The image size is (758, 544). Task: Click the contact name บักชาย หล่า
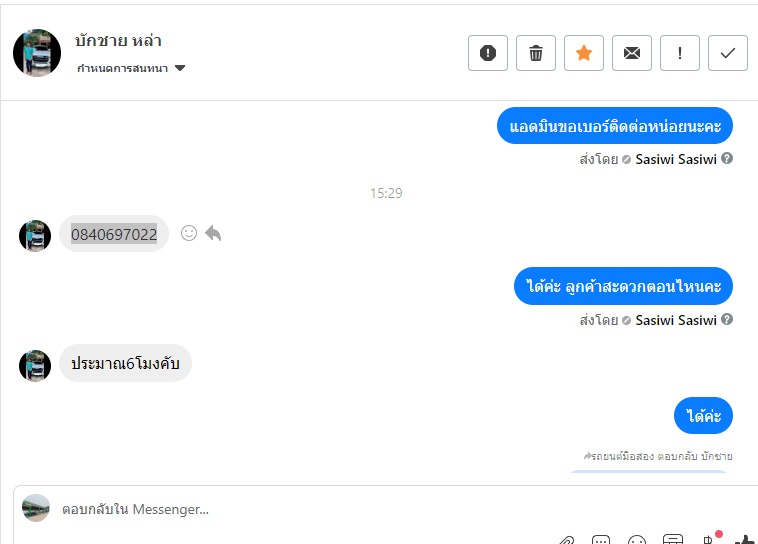click(x=118, y=41)
